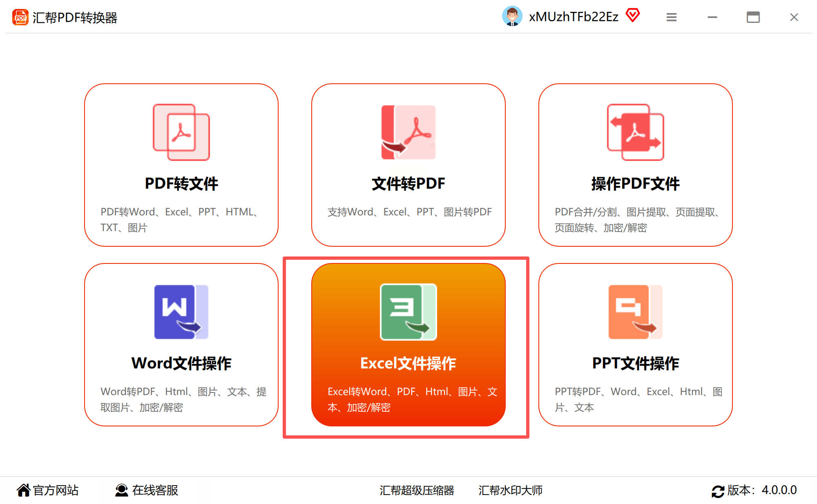This screenshot has width=817, height=504.
Task: Click username xMUzhTFb22Ez
Action: point(573,17)
